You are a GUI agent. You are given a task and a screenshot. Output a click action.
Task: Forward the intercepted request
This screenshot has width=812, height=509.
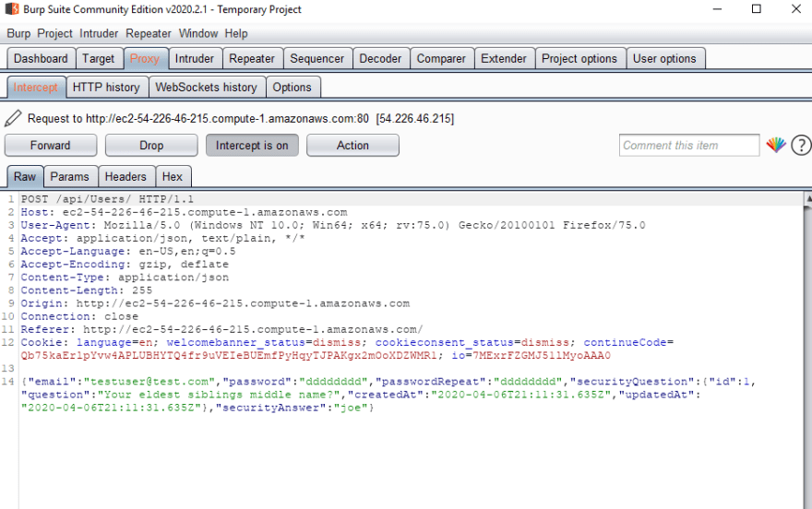(51, 146)
